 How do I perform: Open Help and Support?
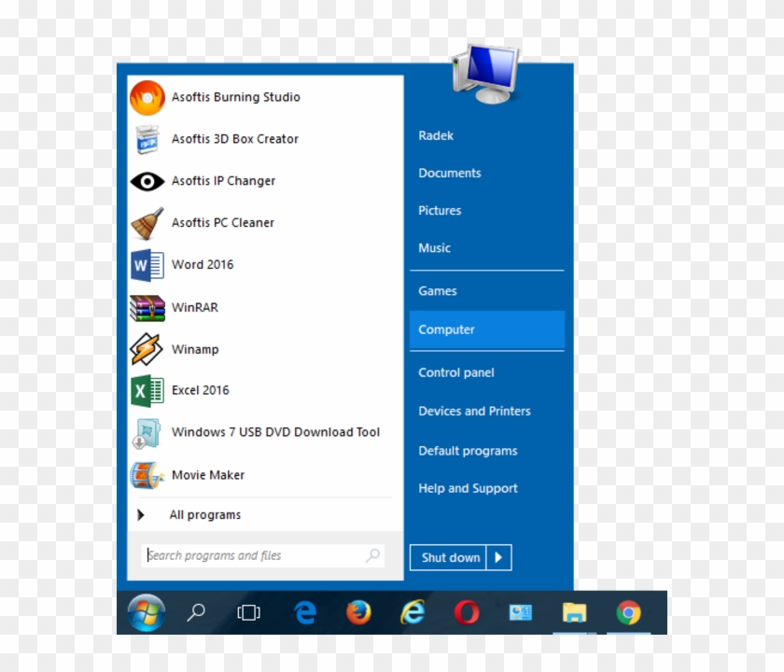click(x=468, y=488)
